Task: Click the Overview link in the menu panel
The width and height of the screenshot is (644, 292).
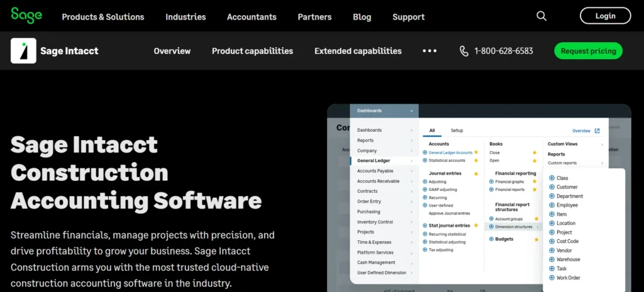Action: pos(581,131)
